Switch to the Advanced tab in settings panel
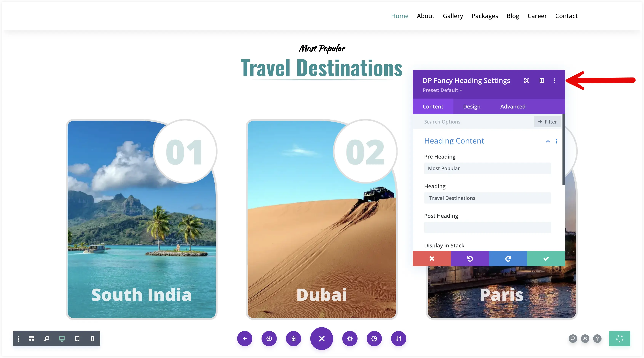The width and height of the screenshot is (644, 358). tap(513, 106)
